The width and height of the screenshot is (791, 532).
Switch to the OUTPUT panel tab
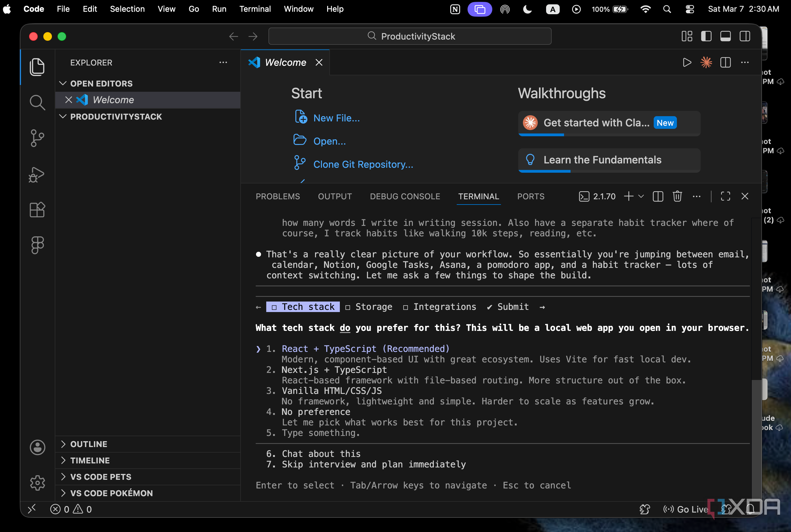[335, 196]
